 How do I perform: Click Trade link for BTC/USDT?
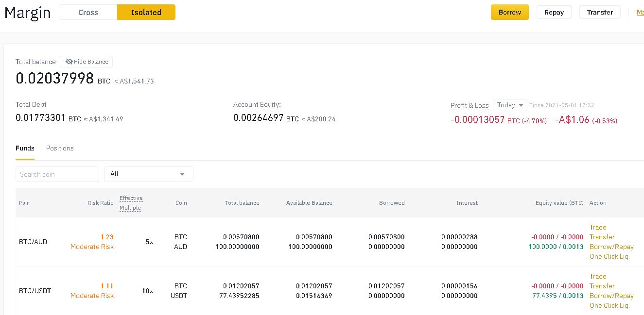(x=598, y=276)
